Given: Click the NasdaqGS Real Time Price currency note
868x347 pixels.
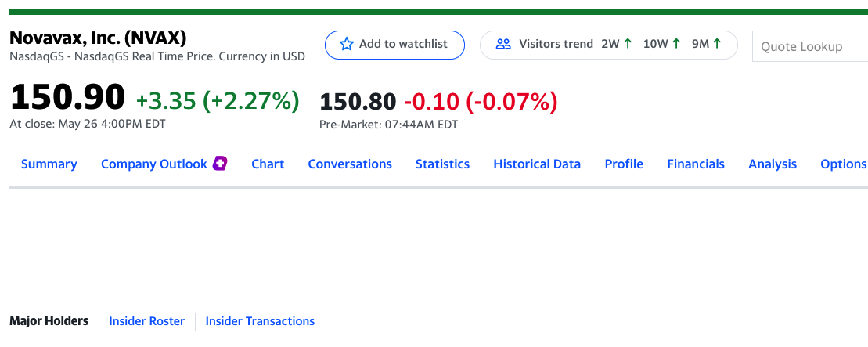Looking at the screenshot, I should click(x=157, y=56).
